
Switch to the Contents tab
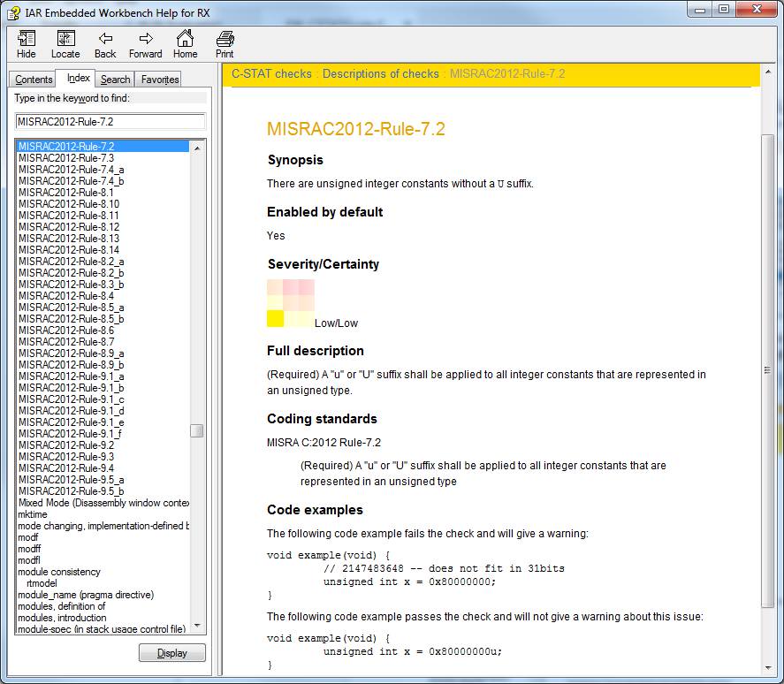coord(34,80)
